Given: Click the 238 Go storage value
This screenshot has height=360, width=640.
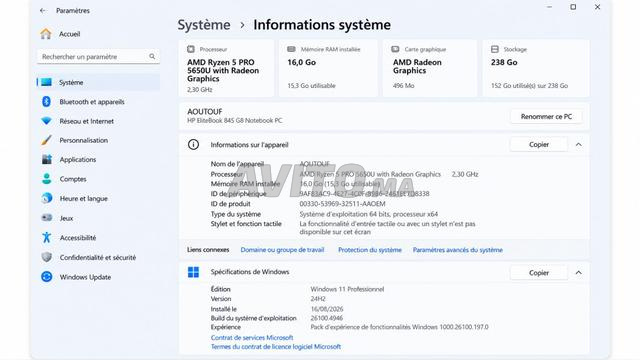Looking at the screenshot, I should [504, 62].
